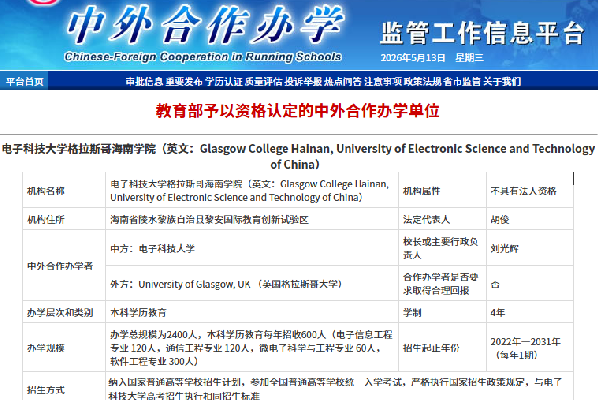This screenshot has width=600, height=400.
Task: Open the 学历认证 menu item
Action: point(224,82)
